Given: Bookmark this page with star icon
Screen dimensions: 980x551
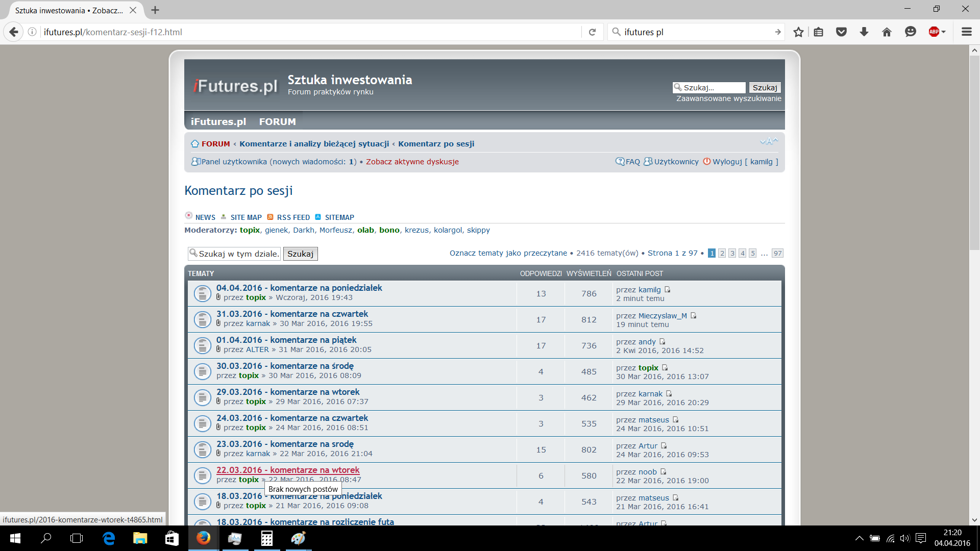Looking at the screenshot, I should [x=798, y=32].
